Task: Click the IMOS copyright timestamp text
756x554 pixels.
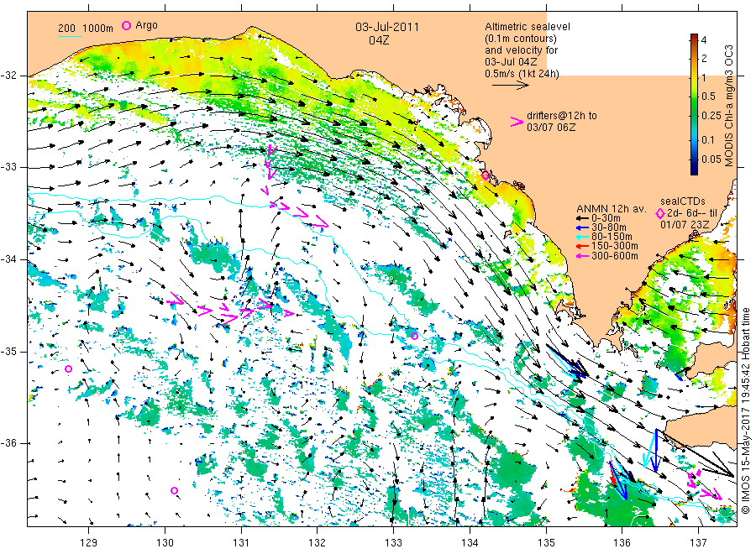Action: (x=746, y=411)
